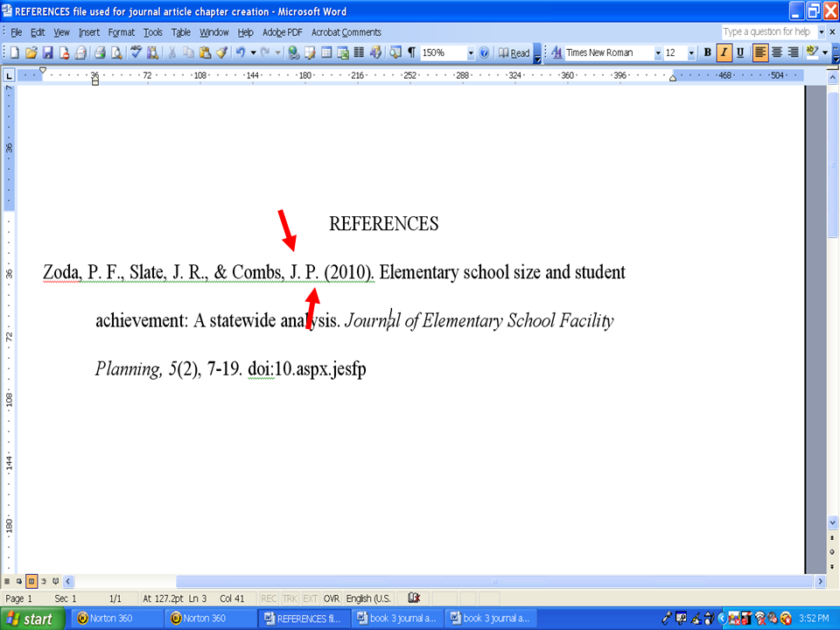This screenshot has width=840, height=630.
Task: Open the Times New Roman font dropdown
Action: [658, 52]
